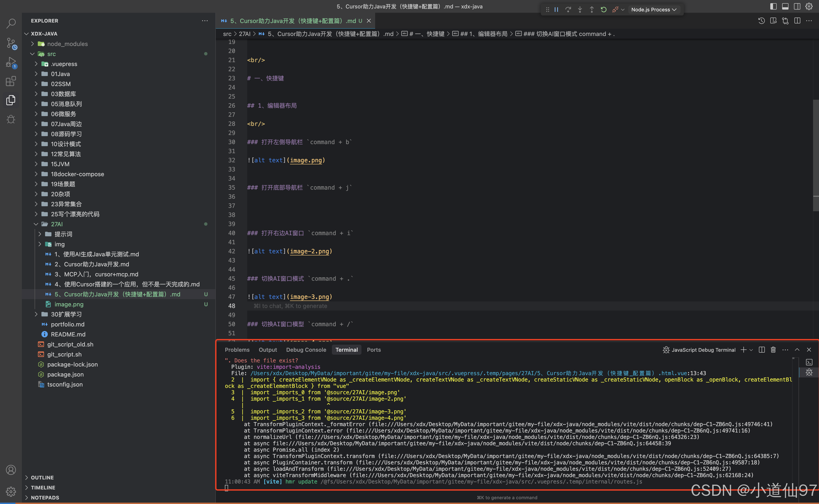Expand the OUTLINE section
Screen dimensions: 819x504
click(x=42, y=477)
